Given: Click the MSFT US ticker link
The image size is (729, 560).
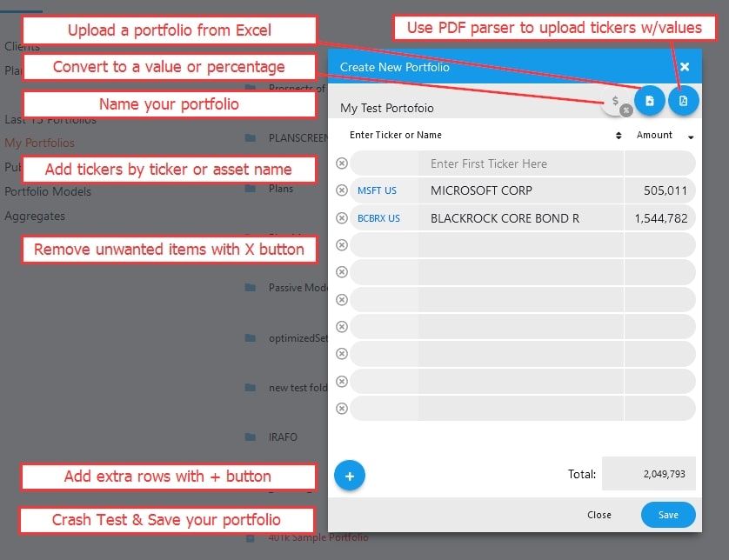Looking at the screenshot, I should tap(377, 190).
